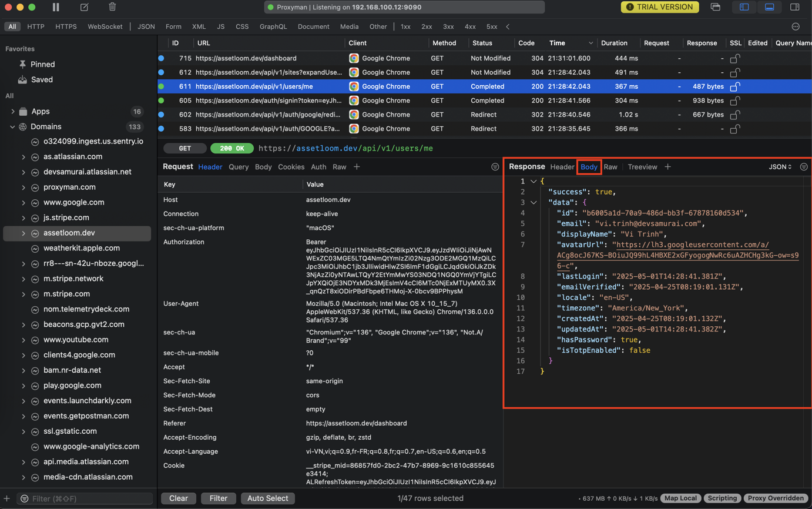Collapse the Domains group
This screenshot has width=812, height=509.
tap(13, 126)
